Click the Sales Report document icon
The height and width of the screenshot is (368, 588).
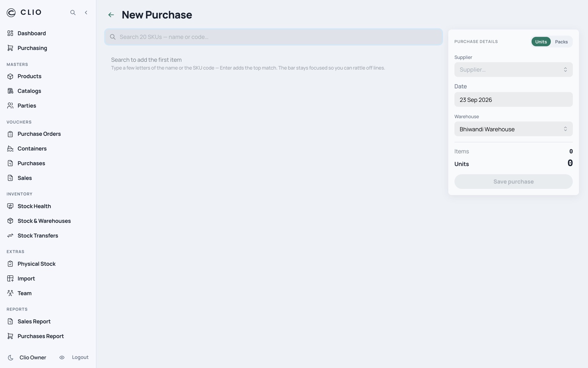[x=10, y=322]
